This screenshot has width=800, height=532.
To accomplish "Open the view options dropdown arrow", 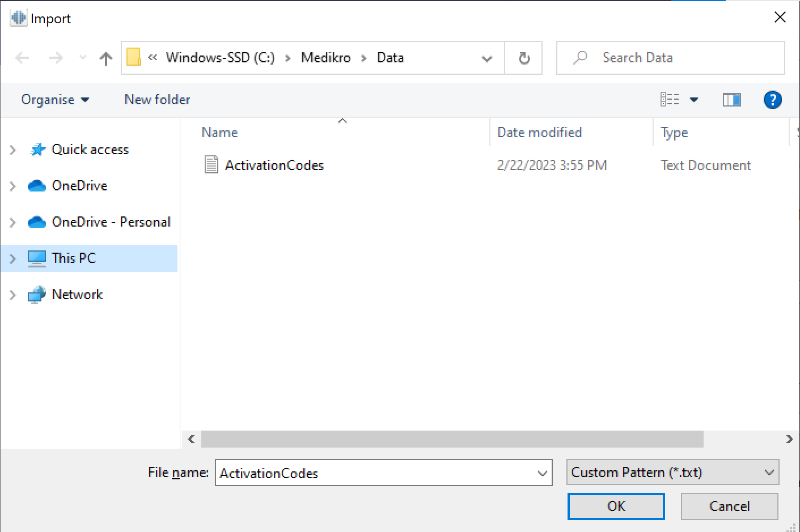I will (693, 100).
